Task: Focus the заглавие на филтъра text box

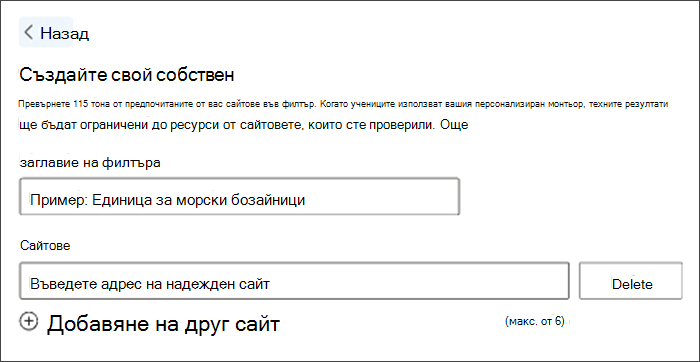Action: click(239, 196)
